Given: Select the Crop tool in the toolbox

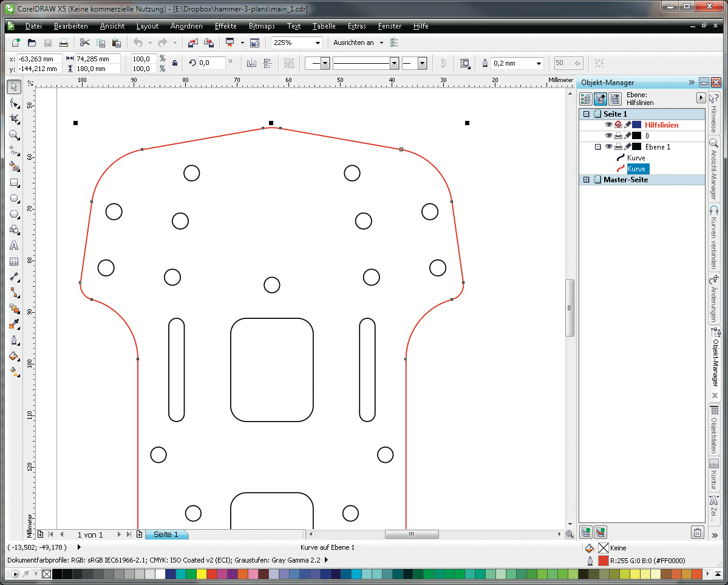Looking at the screenshot, I should click(14, 119).
